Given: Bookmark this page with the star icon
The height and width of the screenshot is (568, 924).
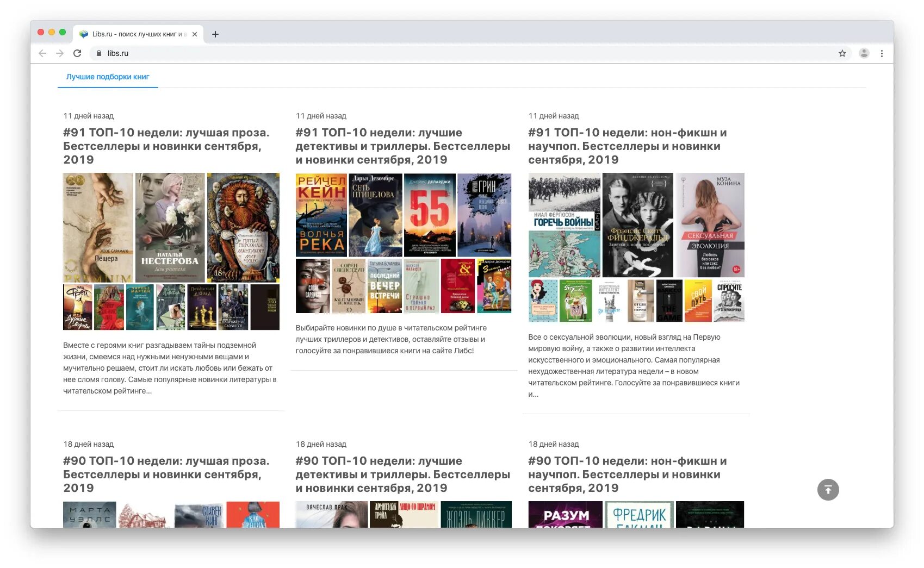Looking at the screenshot, I should [x=842, y=53].
